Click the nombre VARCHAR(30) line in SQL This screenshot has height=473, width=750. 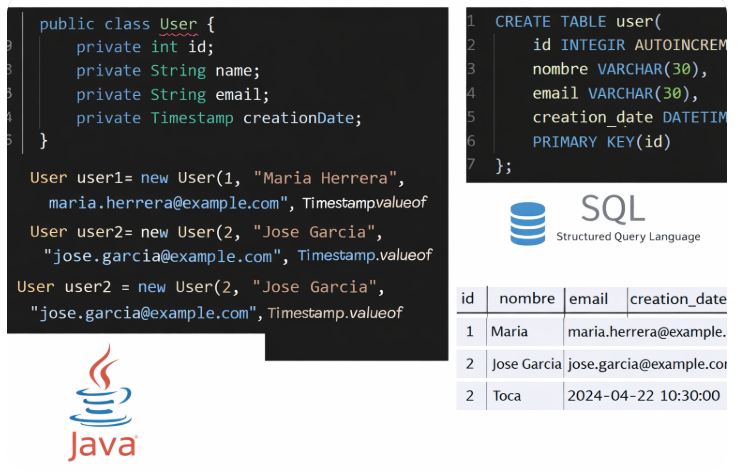point(619,69)
